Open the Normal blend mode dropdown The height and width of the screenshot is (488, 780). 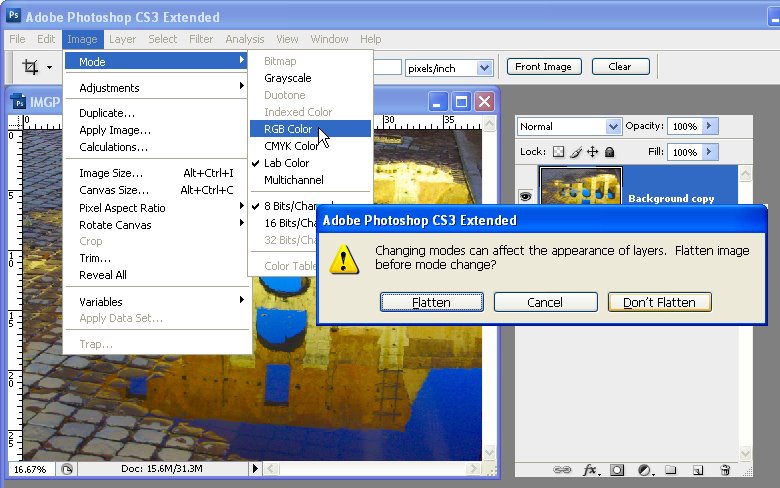click(613, 127)
